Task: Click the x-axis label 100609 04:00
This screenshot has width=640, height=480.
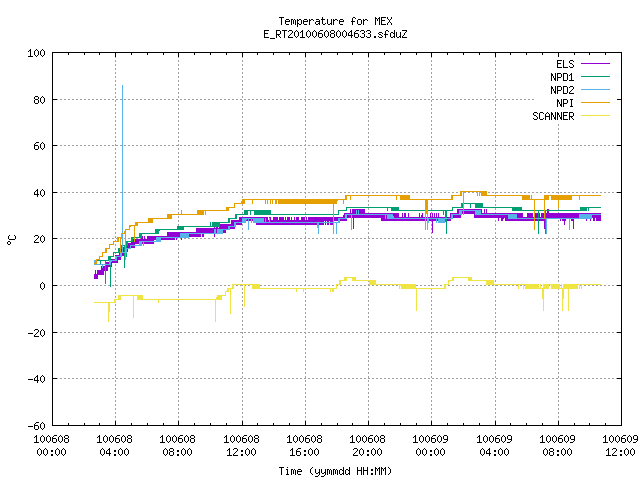Action: [494, 446]
